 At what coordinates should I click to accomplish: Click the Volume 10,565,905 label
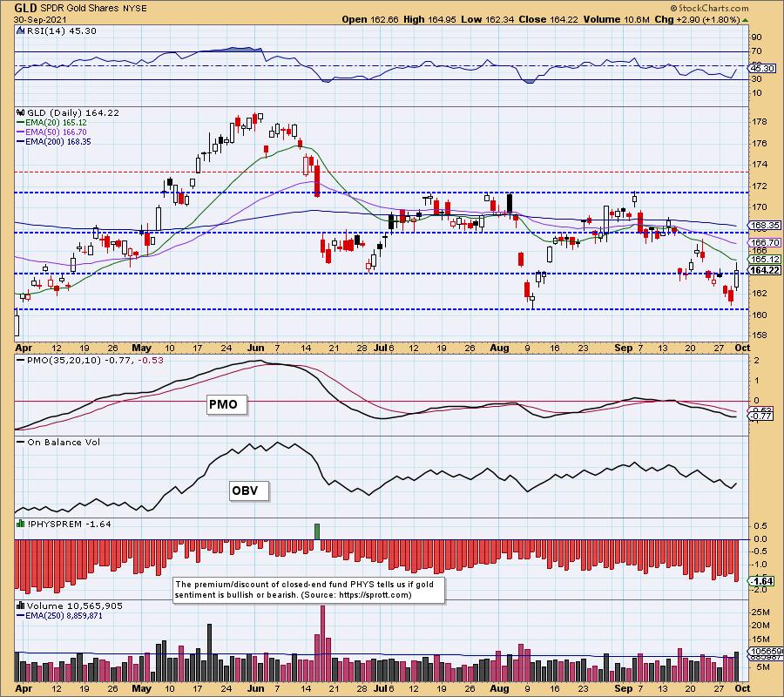click(x=75, y=606)
